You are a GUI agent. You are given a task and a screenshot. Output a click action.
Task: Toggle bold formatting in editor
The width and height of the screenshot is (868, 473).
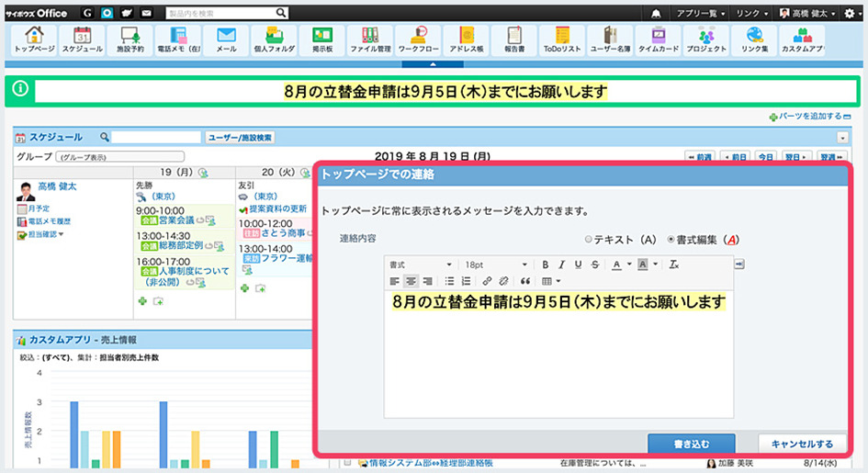click(x=546, y=265)
